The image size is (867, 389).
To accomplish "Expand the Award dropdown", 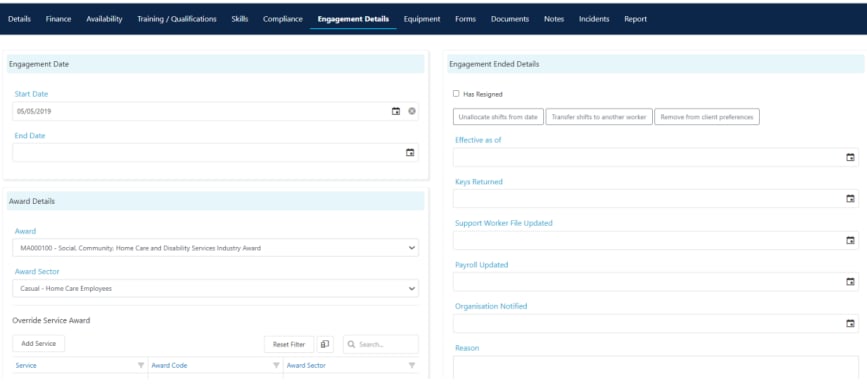I will point(411,248).
